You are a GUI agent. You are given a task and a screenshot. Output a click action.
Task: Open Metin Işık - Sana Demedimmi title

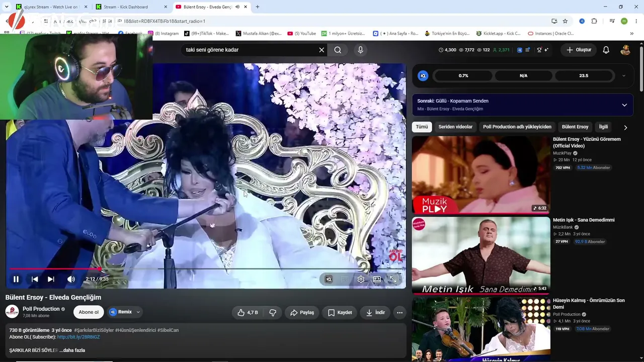pos(584,220)
